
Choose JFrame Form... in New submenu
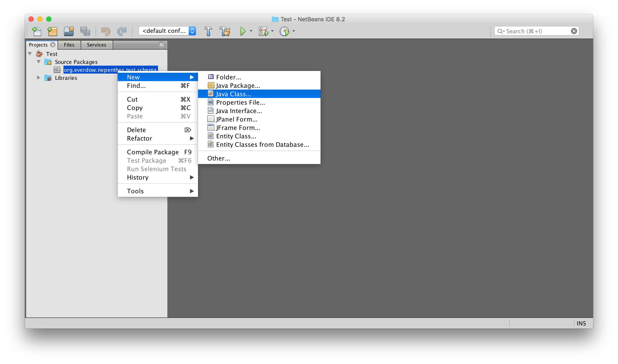click(x=259, y=128)
